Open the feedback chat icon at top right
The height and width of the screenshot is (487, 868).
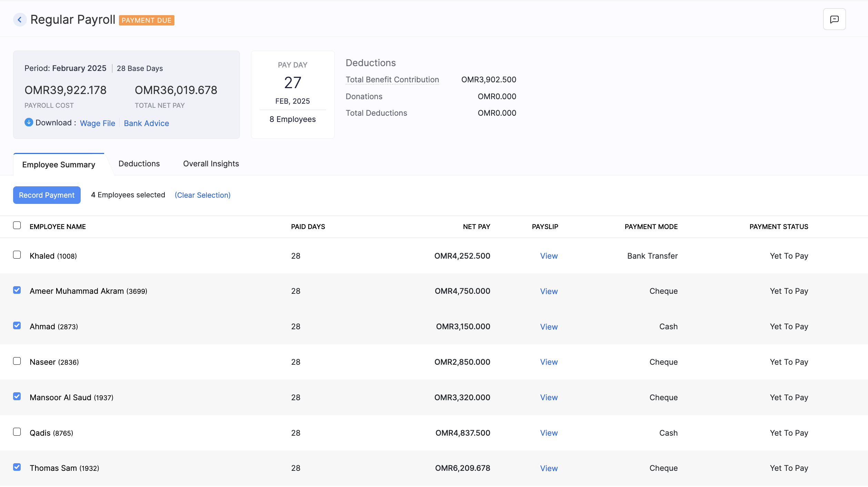coord(834,19)
